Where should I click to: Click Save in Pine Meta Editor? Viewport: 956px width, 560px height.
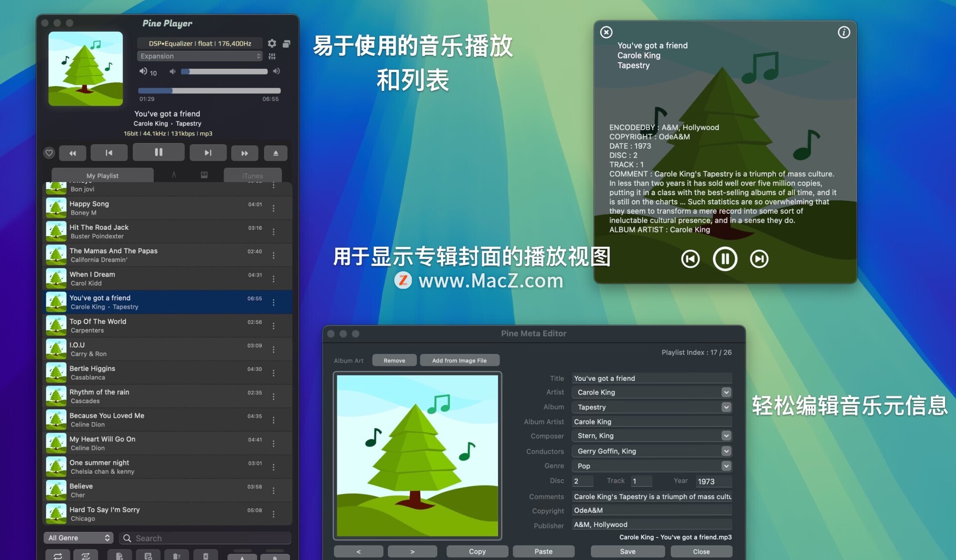627,551
